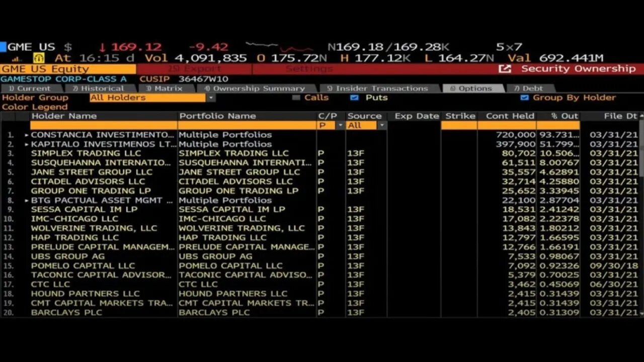Expand the KAPITALO INVESTIMENOS holder row
The width and height of the screenshot is (644, 362).
point(27,144)
